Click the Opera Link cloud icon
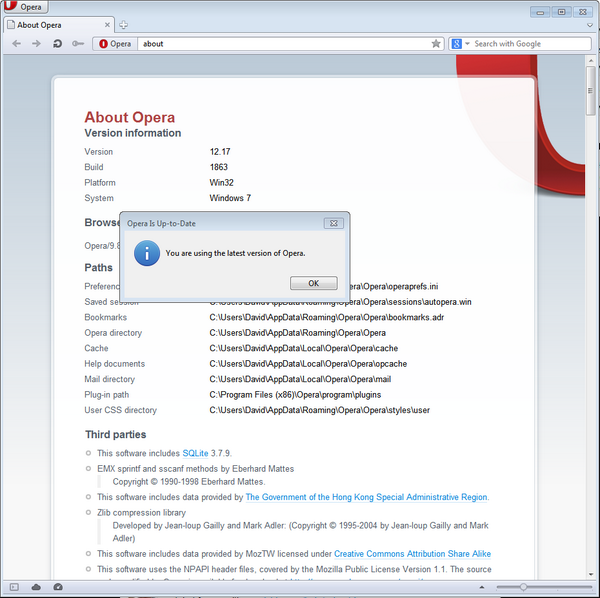The height and width of the screenshot is (598, 600). pos(36,587)
